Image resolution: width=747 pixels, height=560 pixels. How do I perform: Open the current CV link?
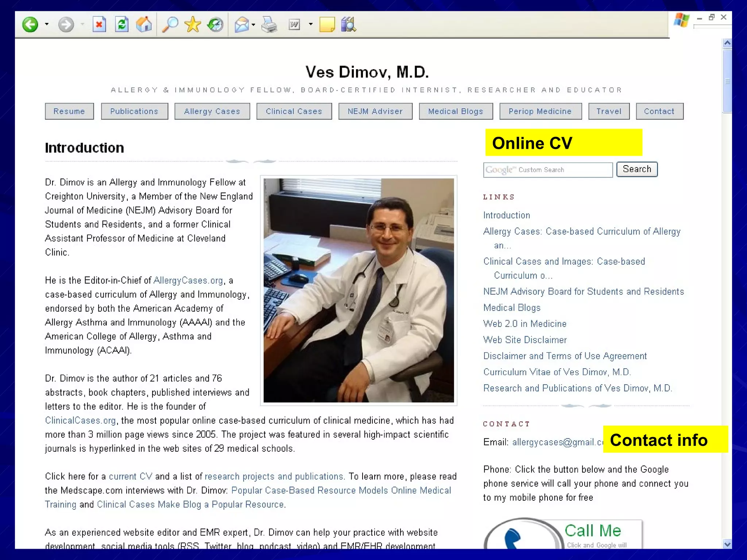(x=131, y=477)
